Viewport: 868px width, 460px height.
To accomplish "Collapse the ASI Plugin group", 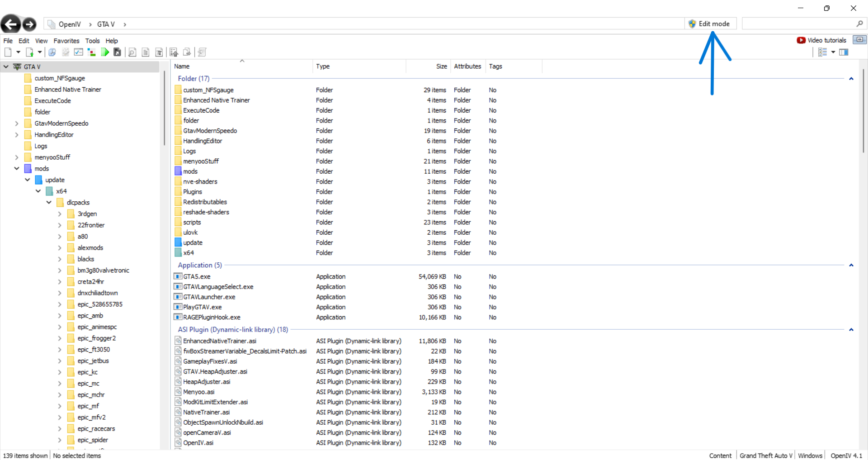I will pos(851,330).
